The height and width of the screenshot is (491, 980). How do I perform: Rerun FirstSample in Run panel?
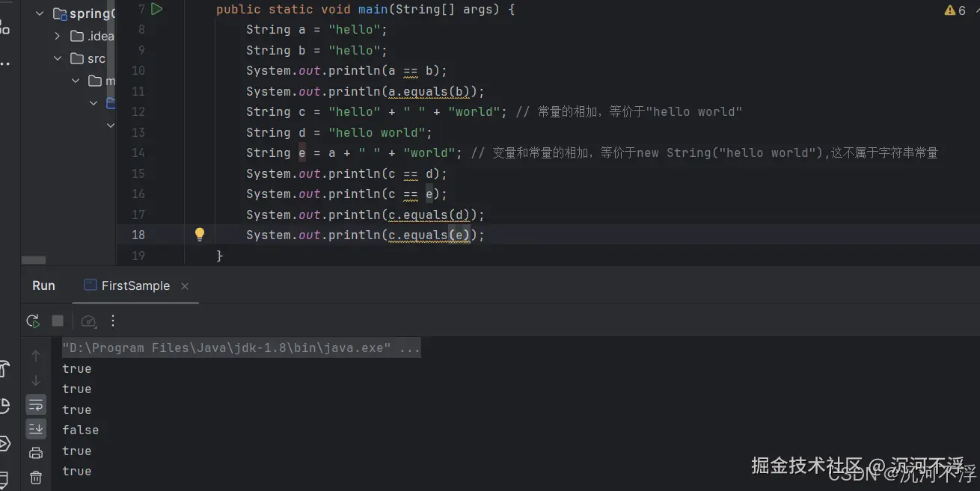pyautogui.click(x=33, y=321)
